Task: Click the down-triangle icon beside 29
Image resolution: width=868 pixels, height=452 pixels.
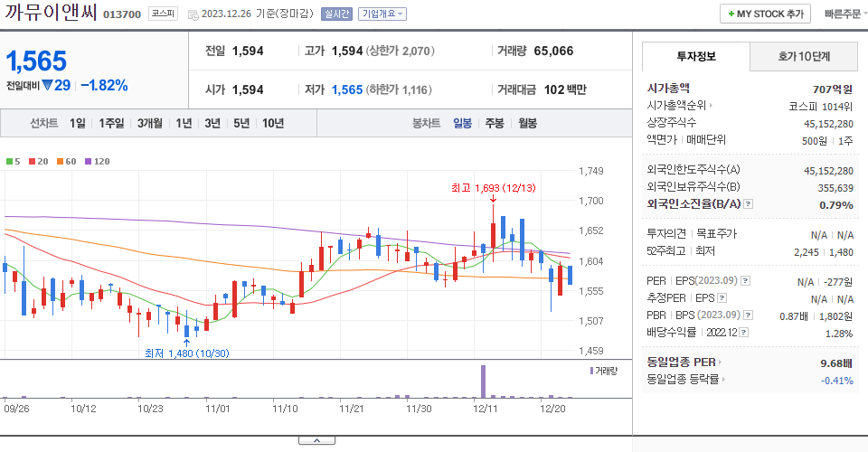Action: pyautogui.click(x=47, y=85)
